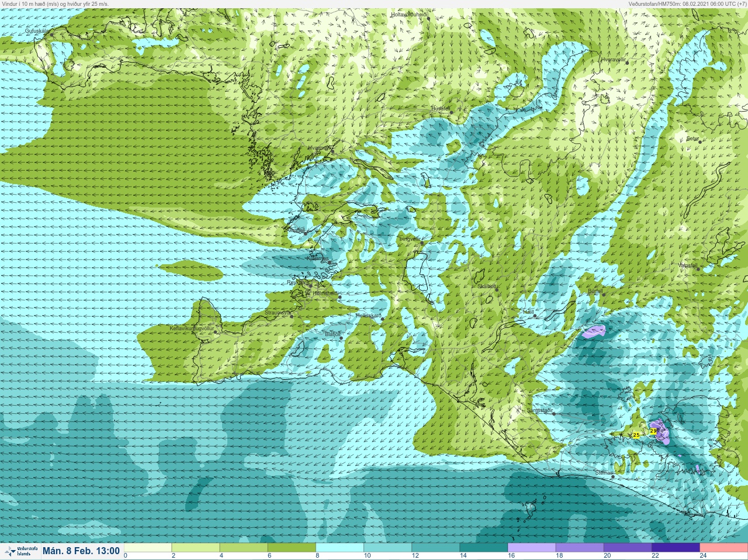Image resolution: width=748 pixels, height=560 pixels.
Task: Select the 14–16 m/s legend swatch
Action: [x=484, y=548]
